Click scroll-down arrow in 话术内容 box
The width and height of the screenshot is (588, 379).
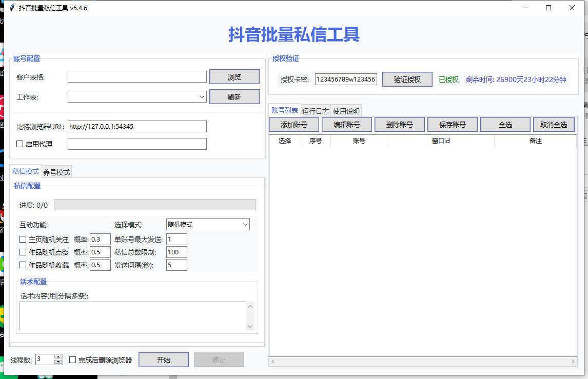click(x=250, y=326)
